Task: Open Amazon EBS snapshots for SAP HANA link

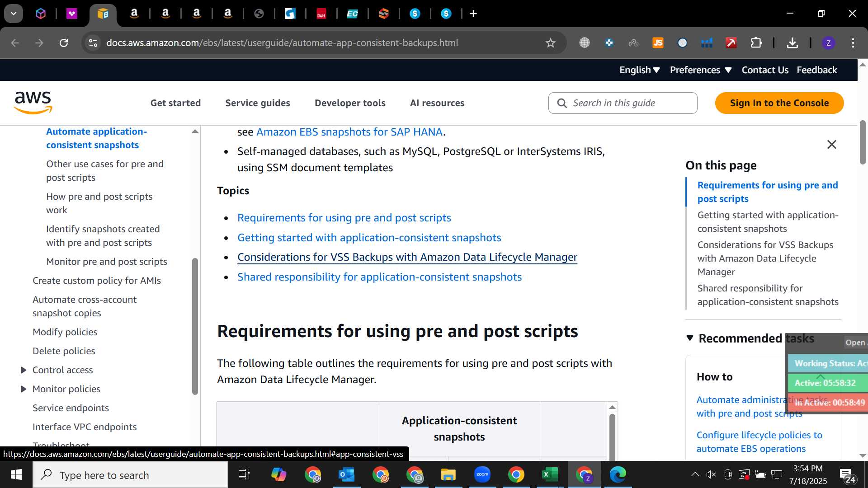Action: [x=349, y=132]
